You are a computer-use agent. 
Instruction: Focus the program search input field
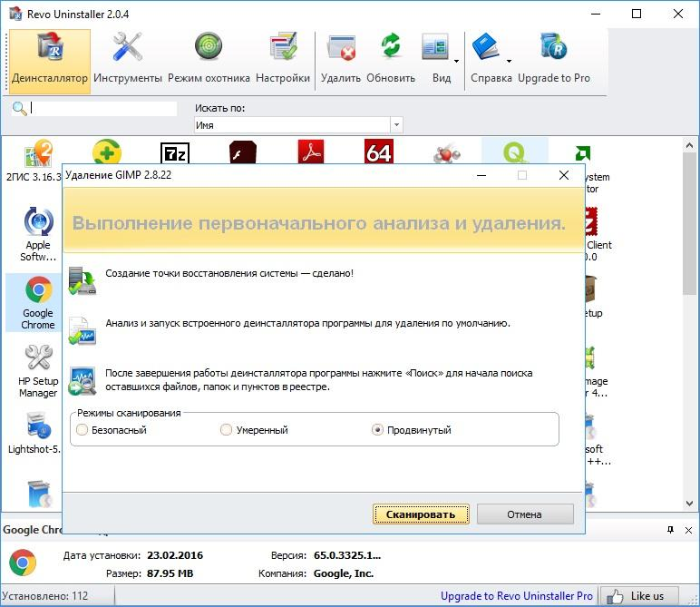pyautogui.click(x=103, y=109)
